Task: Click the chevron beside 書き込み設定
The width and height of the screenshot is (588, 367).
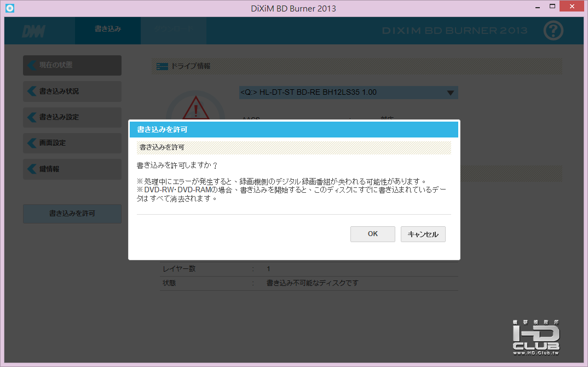Action: click(x=32, y=117)
